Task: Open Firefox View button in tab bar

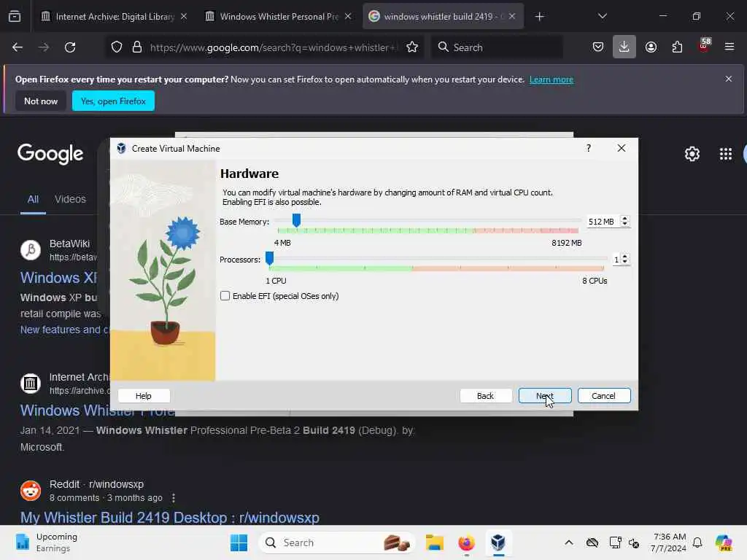Action: click(15, 17)
